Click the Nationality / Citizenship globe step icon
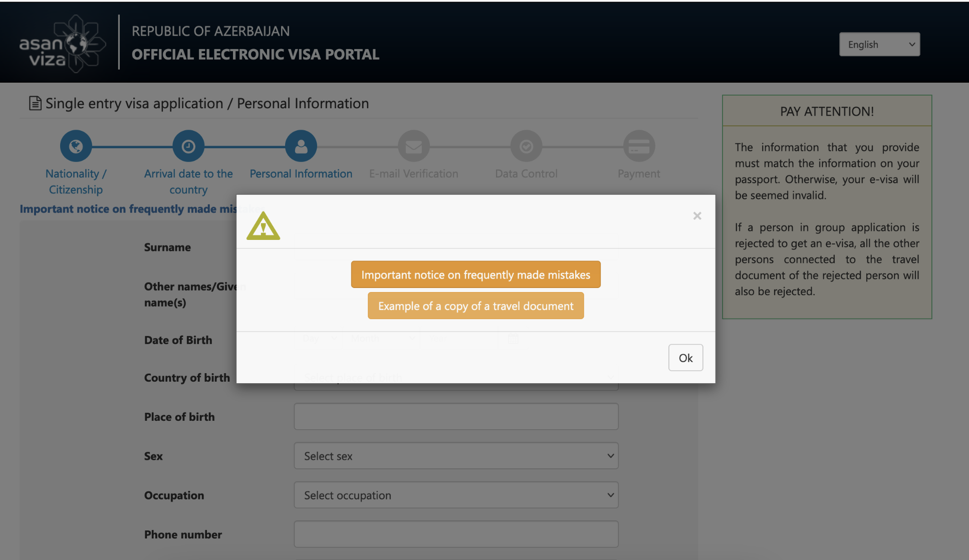 [x=76, y=146]
